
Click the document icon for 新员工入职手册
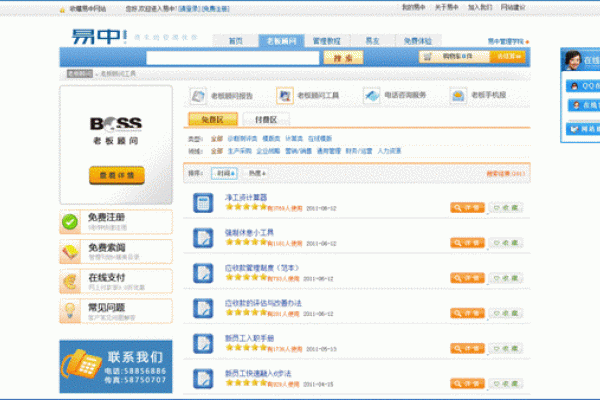[x=203, y=344]
